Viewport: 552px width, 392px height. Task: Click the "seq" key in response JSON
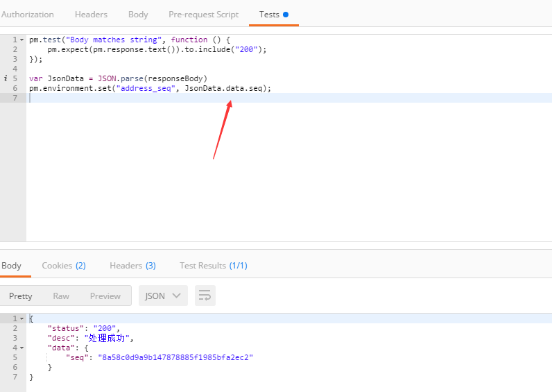(x=77, y=357)
